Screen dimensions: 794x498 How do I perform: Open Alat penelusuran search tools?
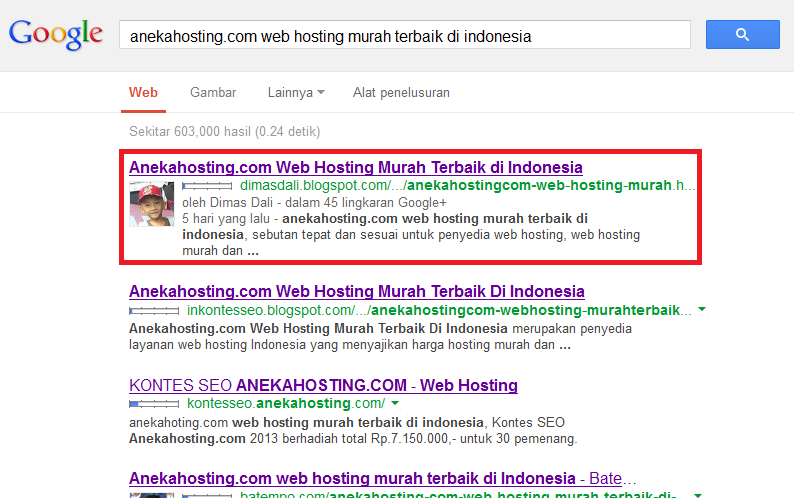point(401,93)
